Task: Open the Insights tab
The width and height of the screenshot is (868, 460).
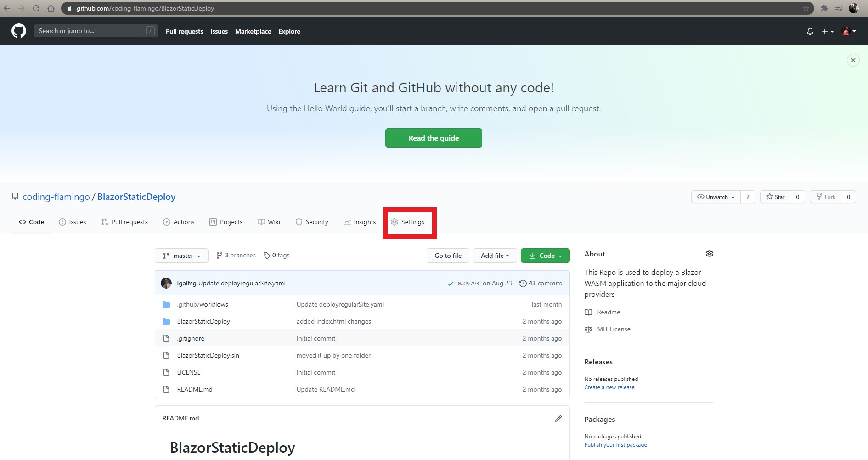Action: (x=360, y=222)
